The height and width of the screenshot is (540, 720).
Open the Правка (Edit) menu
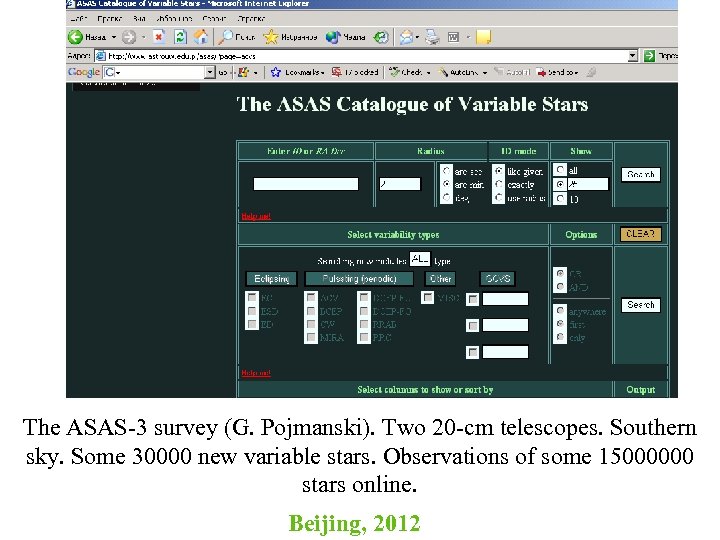click(x=110, y=19)
